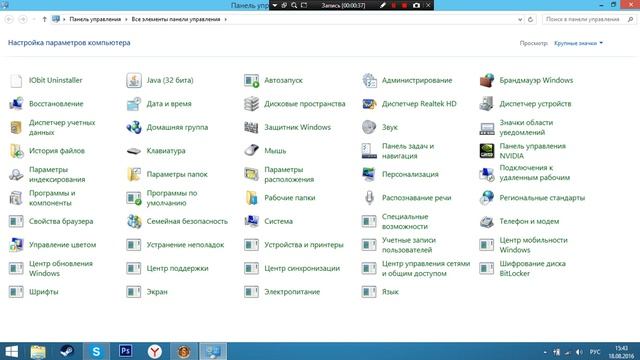Open Программы и компоненты link

[x=52, y=198]
